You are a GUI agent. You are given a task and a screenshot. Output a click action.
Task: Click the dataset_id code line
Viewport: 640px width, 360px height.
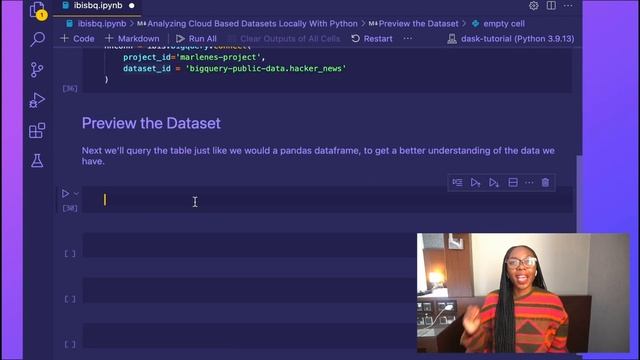pos(234,69)
